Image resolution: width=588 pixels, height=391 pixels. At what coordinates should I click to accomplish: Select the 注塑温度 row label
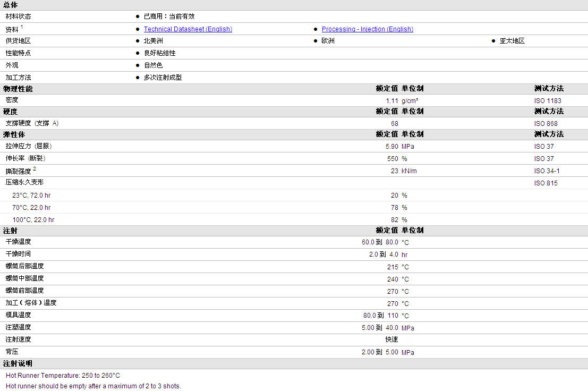(19, 327)
